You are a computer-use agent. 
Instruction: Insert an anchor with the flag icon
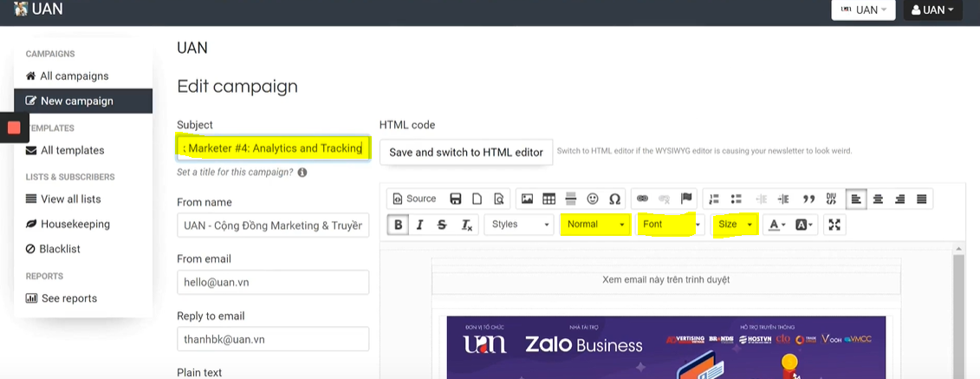(686, 199)
